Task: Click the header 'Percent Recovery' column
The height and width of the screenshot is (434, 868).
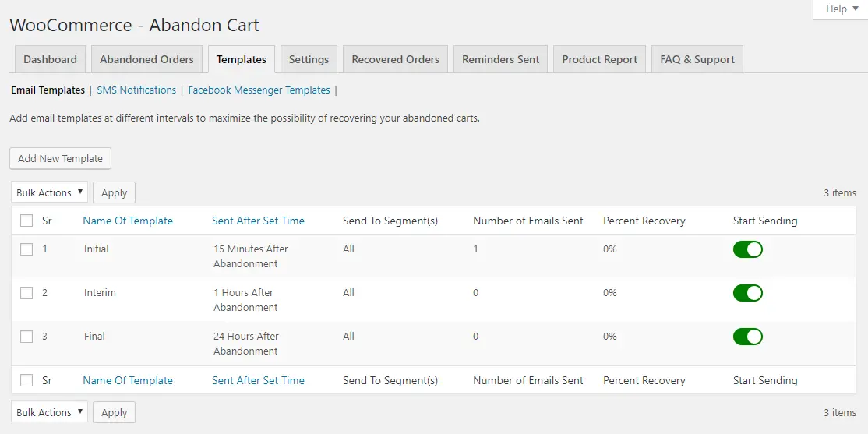Action: tap(644, 221)
